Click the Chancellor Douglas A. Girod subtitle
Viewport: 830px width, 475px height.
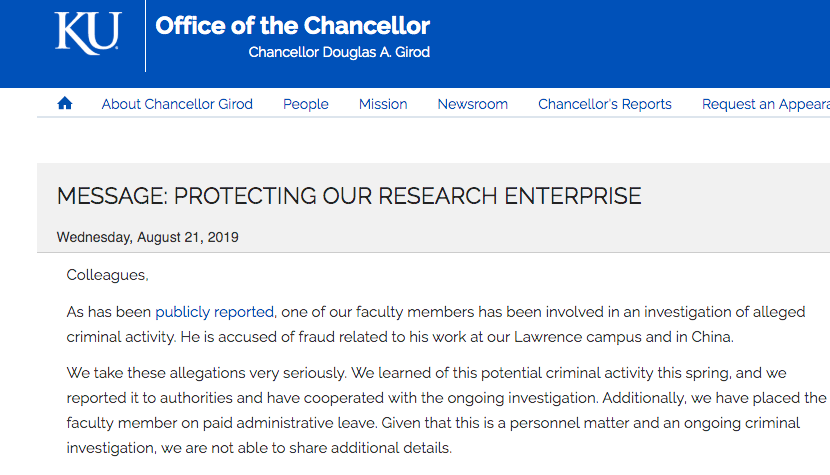point(339,52)
